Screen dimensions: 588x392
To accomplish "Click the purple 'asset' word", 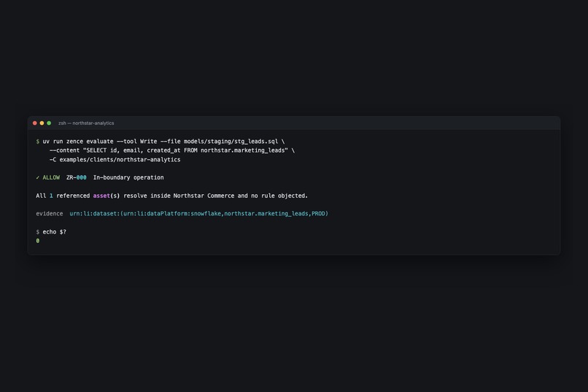I will [101, 196].
